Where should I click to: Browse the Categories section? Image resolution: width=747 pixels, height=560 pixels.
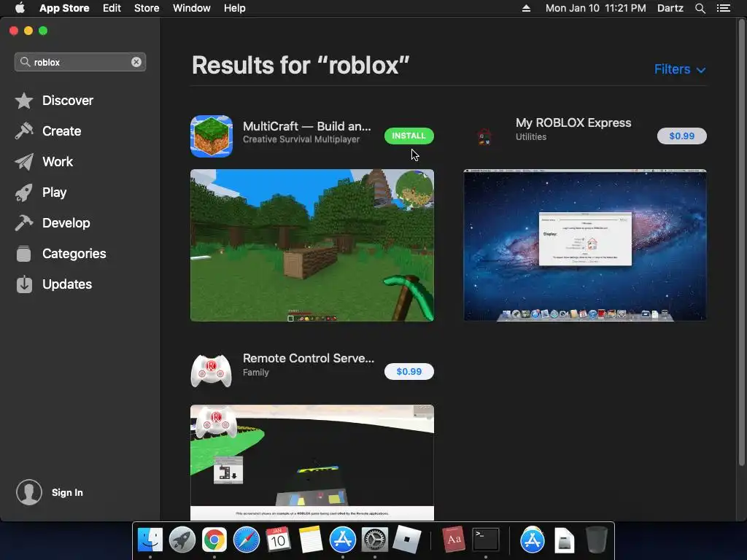tap(61, 253)
